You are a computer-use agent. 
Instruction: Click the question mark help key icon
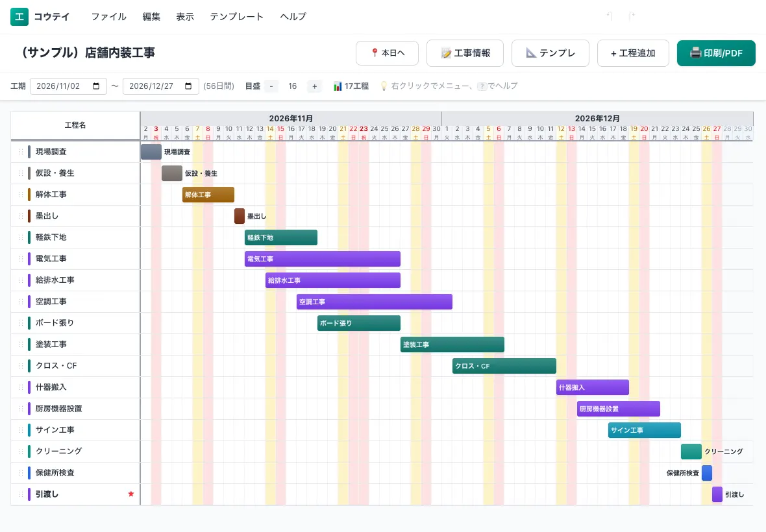coord(482,86)
